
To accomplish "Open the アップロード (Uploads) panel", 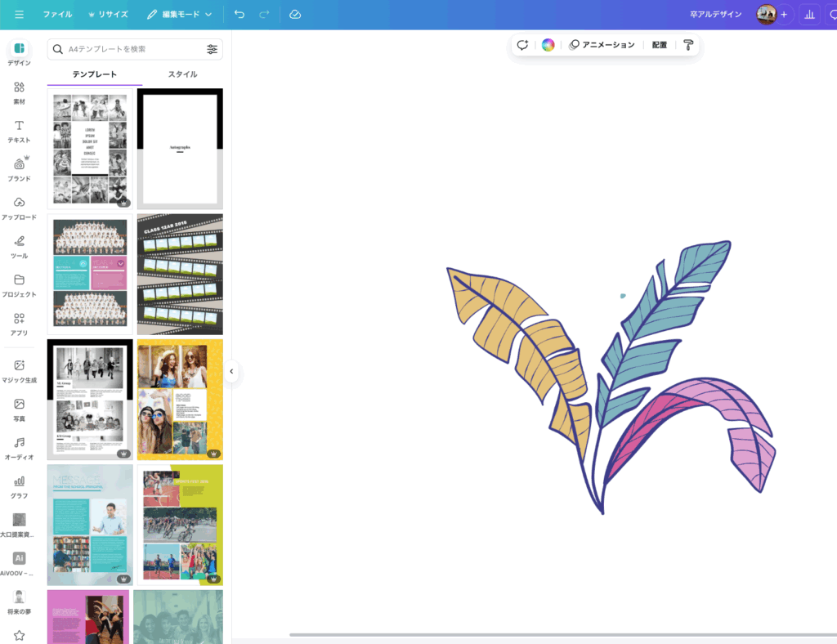I will [19, 208].
